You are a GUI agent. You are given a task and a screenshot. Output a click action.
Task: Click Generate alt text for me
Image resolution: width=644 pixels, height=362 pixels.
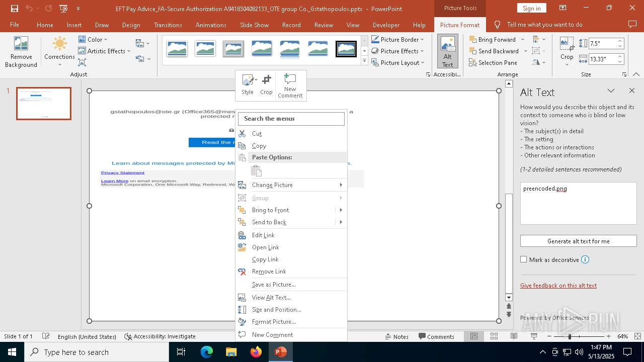click(x=578, y=241)
